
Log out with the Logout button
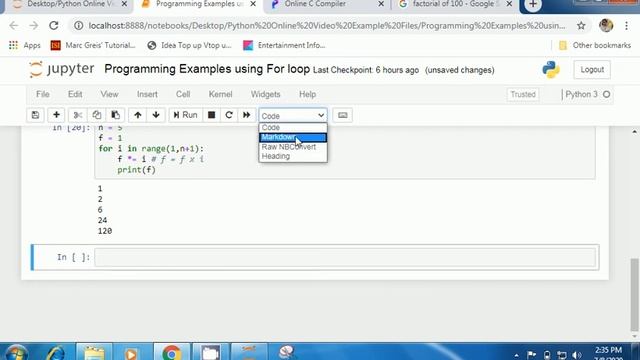592,70
